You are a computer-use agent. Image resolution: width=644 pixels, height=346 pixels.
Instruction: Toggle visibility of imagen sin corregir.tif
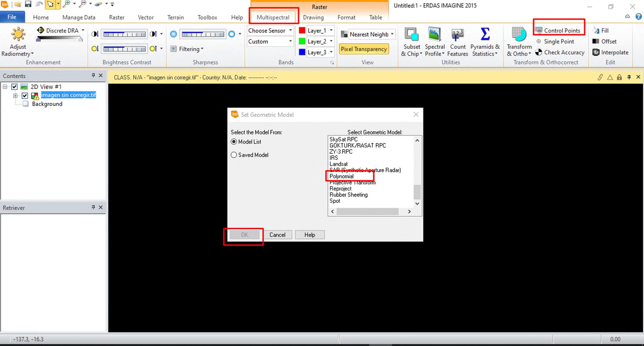click(25, 95)
